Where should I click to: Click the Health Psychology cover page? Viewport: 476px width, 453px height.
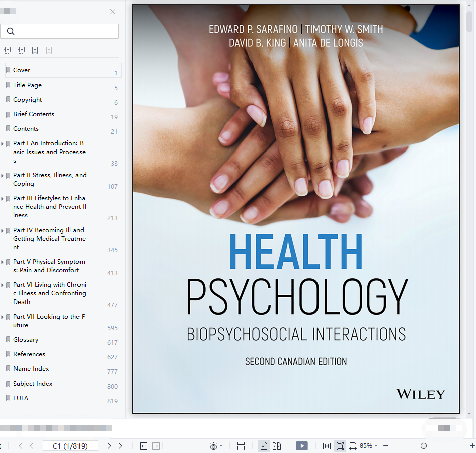click(x=296, y=208)
